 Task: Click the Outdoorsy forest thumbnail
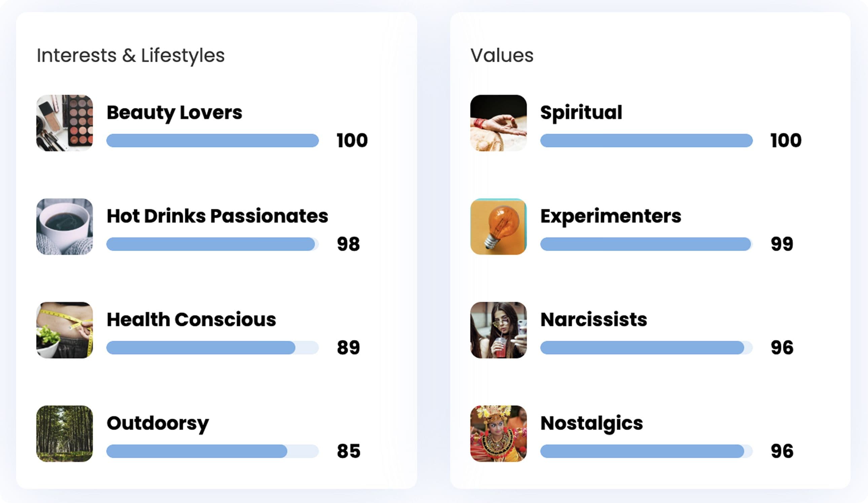[64, 433]
